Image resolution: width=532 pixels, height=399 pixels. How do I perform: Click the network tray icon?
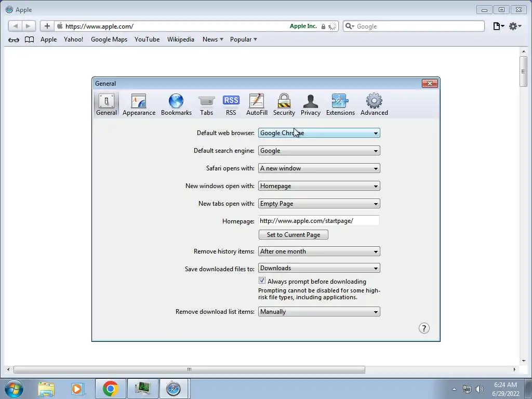tap(467, 389)
